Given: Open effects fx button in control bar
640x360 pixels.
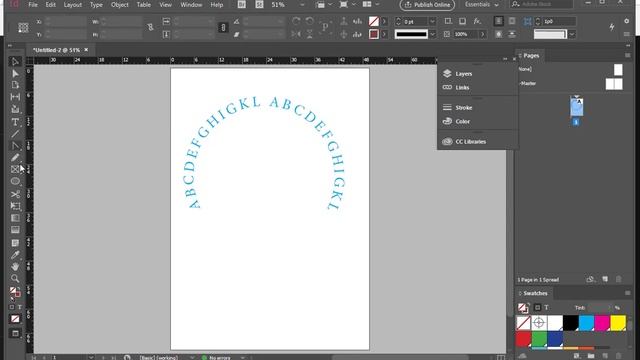Looking at the screenshot, I should tap(477, 21).
